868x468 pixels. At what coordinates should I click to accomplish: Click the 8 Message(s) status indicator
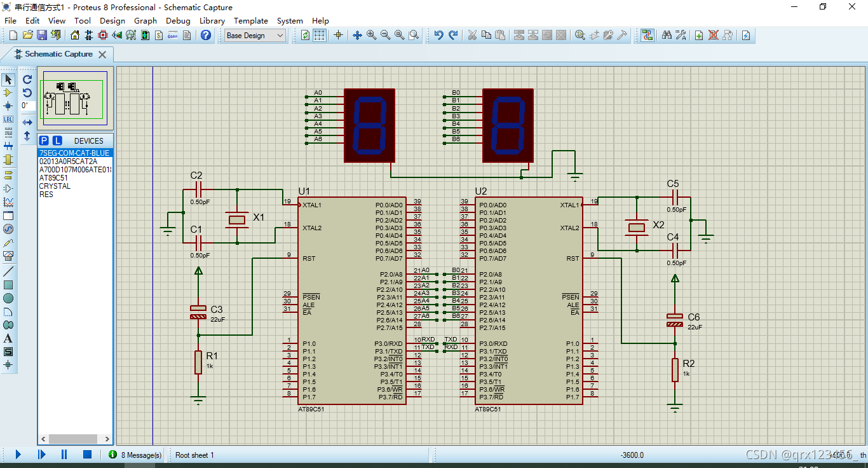pyautogui.click(x=135, y=455)
